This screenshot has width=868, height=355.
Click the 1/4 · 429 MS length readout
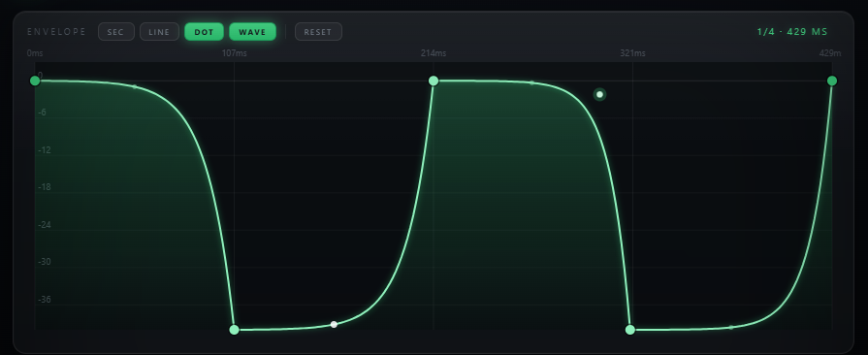[x=792, y=32]
